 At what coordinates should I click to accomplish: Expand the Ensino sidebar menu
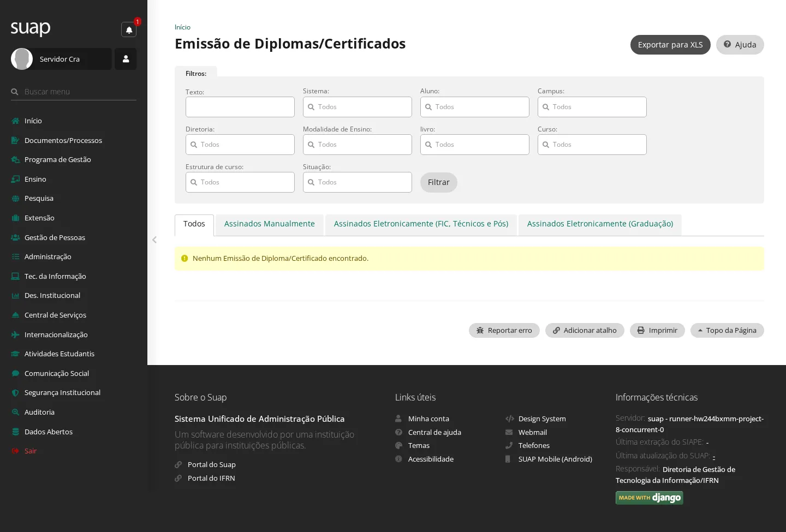click(x=35, y=179)
